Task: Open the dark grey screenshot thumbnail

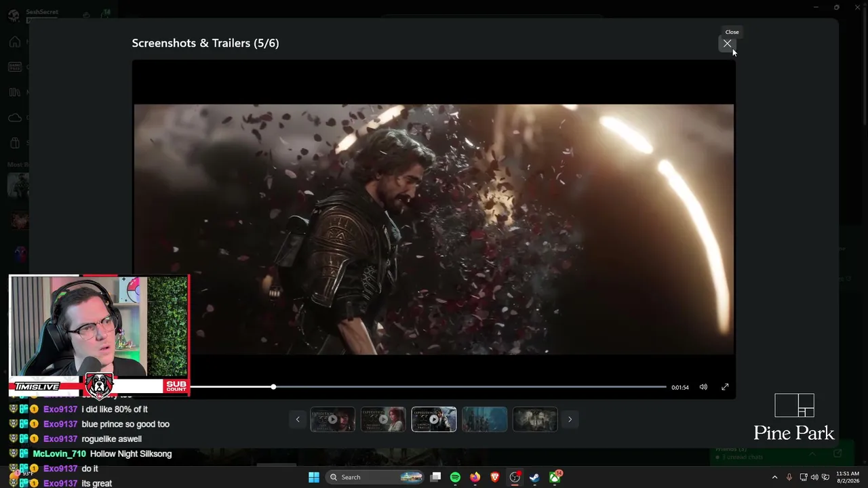Action: 535,420
